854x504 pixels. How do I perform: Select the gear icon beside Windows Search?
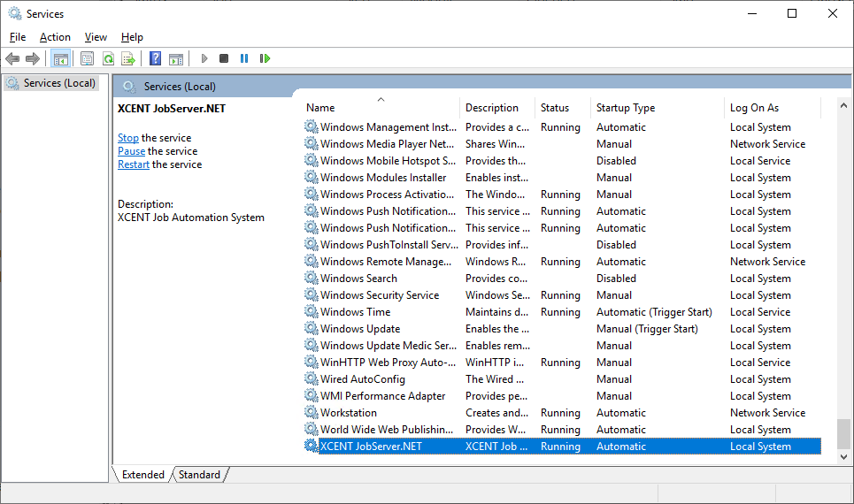pos(311,278)
